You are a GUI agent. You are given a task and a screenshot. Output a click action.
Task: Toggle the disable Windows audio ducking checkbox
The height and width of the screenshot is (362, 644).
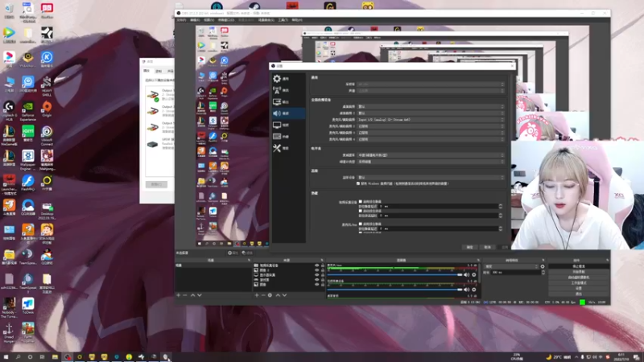[x=358, y=183]
